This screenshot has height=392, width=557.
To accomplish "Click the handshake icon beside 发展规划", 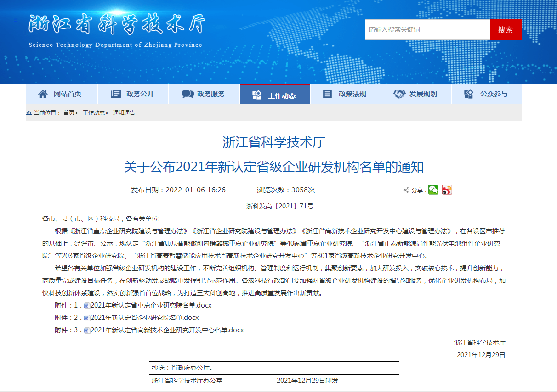I will pos(399,94).
